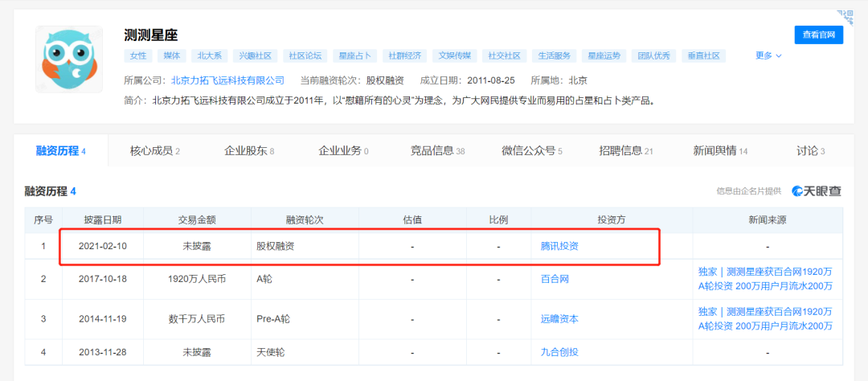Switch to the 企业业务 tab
Image resolution: width=868 pixels, height=381 pixels.
[343, 150]
